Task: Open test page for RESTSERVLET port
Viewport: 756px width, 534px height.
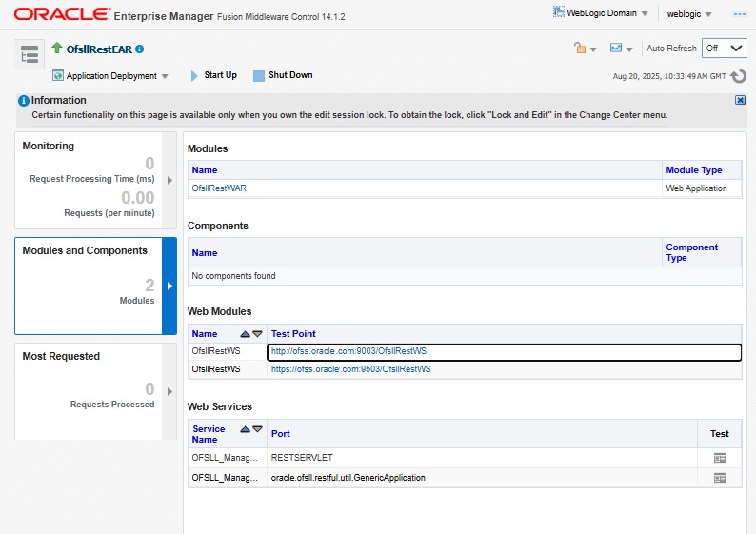Action: (720, 458)
